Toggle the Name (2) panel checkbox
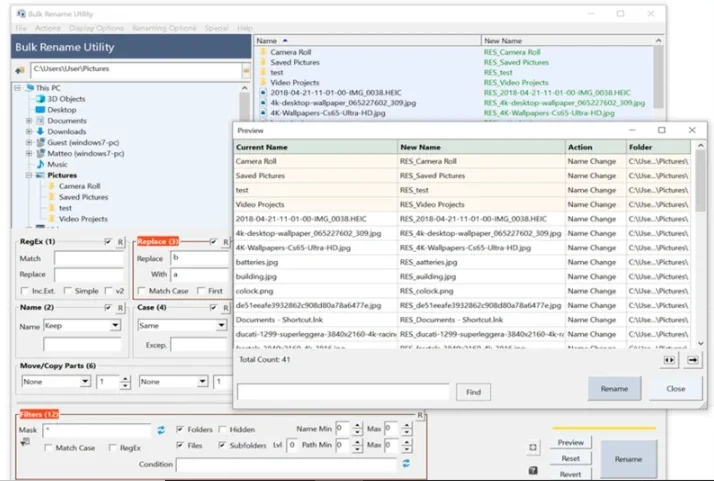Screen dimensions: 714x481 (108, 308)
